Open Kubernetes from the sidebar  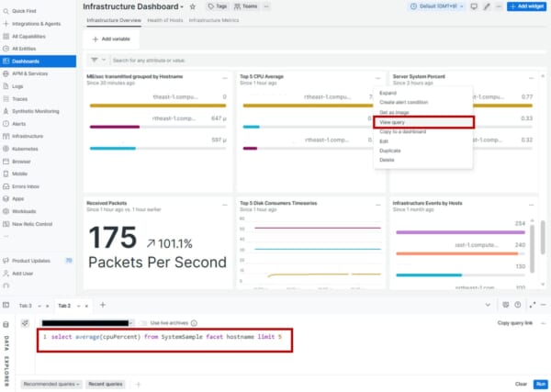coord(25,148)
